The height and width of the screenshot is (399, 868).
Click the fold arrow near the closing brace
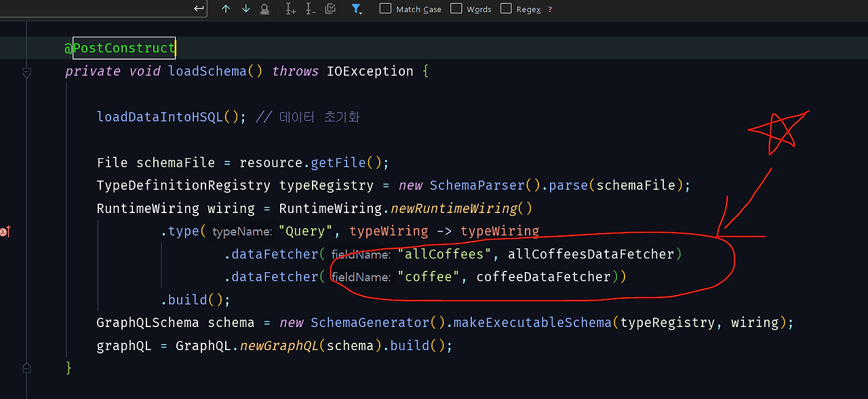[x=26, y=367]
